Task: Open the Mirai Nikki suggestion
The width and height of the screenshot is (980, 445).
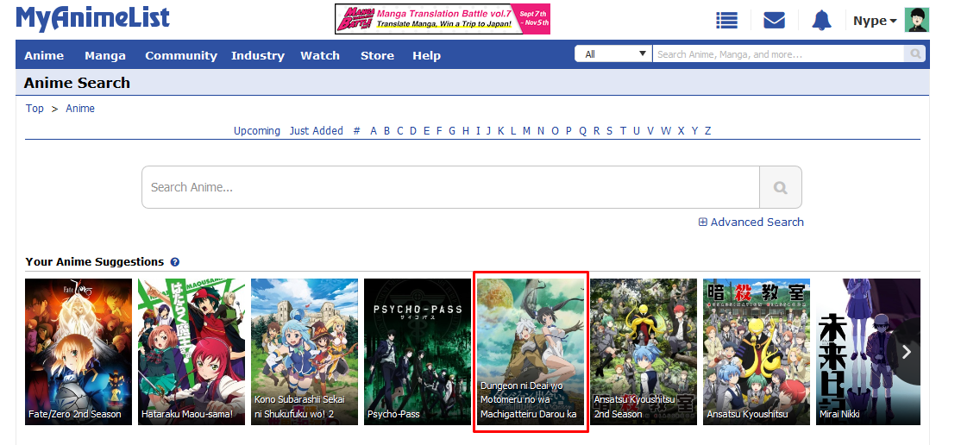Action: point(868,352)
